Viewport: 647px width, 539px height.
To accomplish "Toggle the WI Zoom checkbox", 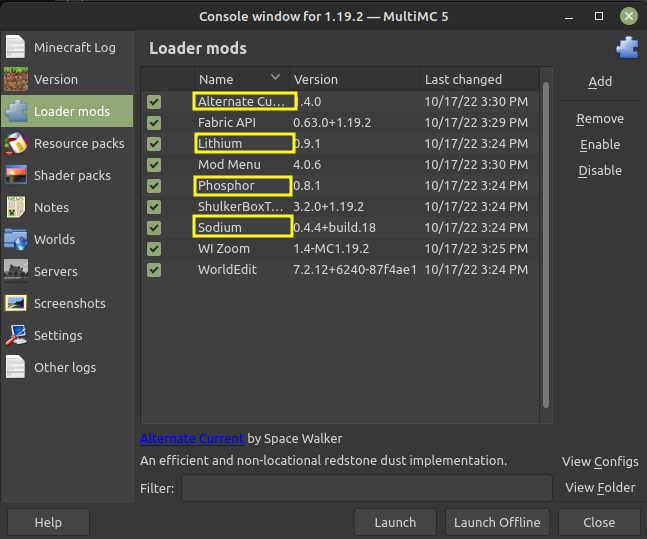I will click(154, 248).
